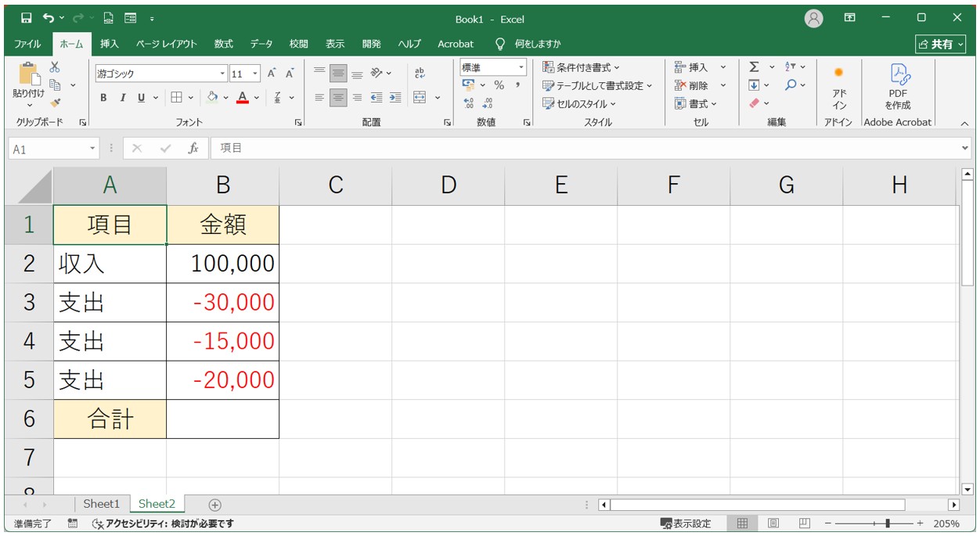Switch to the データ ribbon tab
Screen dimensions: 980x536
261,44
